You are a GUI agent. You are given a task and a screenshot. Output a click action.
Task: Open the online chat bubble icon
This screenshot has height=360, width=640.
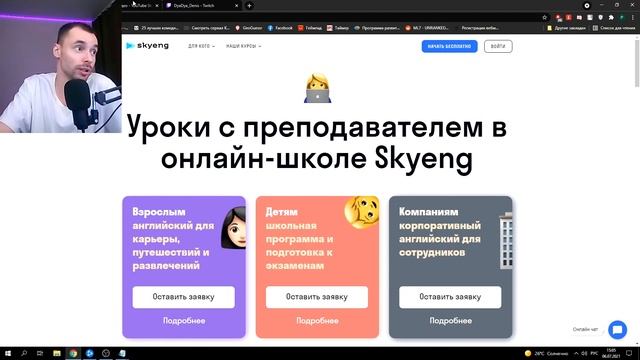[618, 329]
